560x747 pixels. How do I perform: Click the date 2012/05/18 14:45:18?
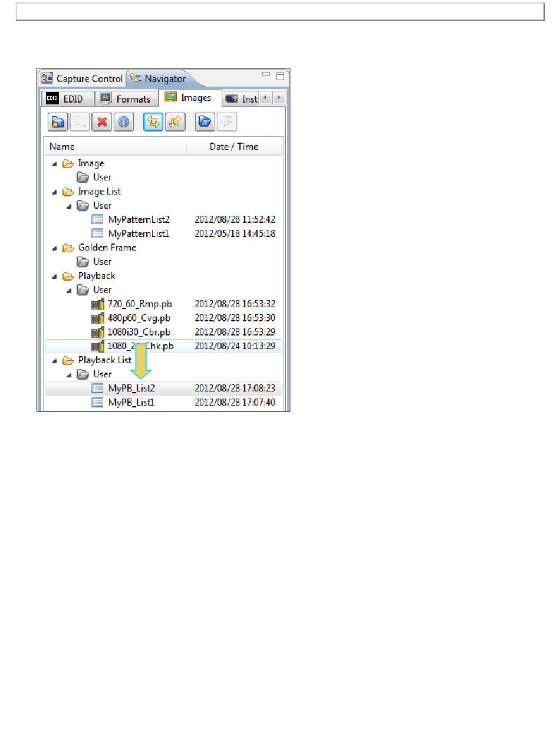[x=235, y=233]
